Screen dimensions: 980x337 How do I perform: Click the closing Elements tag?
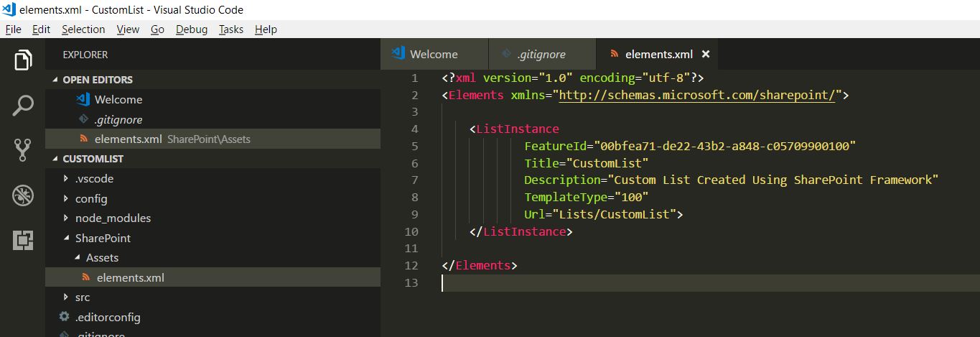[x=480, y=266]
